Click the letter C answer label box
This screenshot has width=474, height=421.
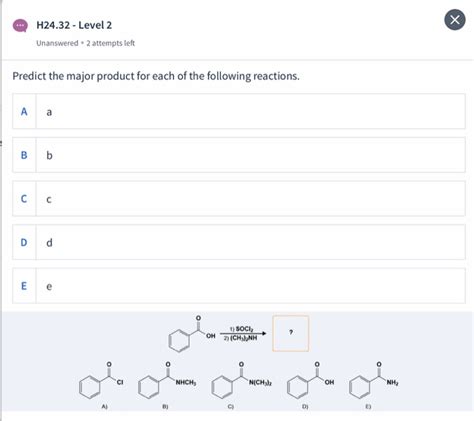coord(24,199)
